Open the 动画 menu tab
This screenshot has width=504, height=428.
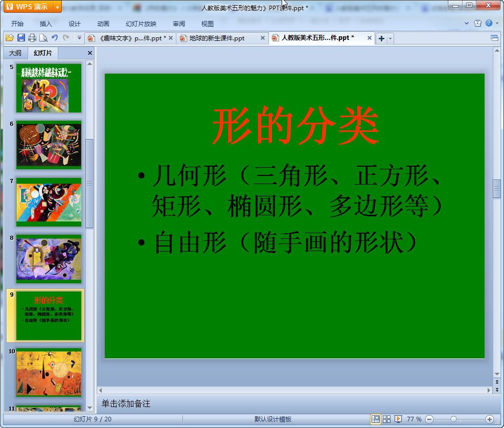(103, 24)
